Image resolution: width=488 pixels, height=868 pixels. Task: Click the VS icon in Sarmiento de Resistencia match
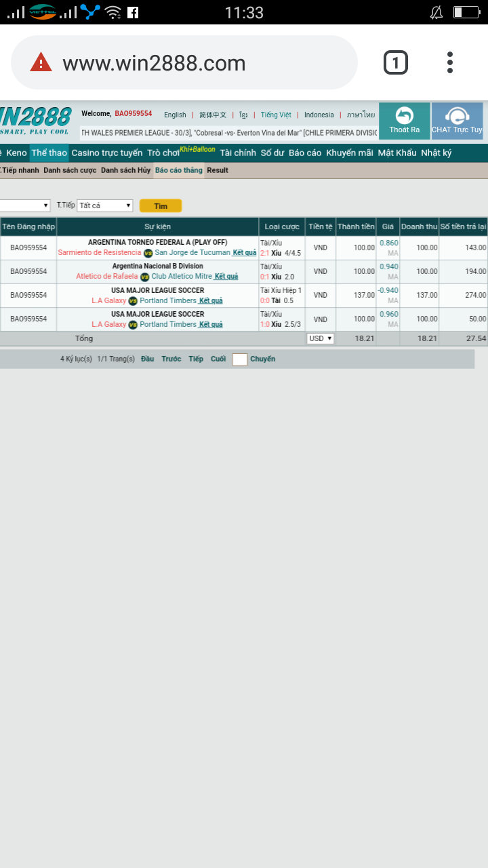point(148,253)
